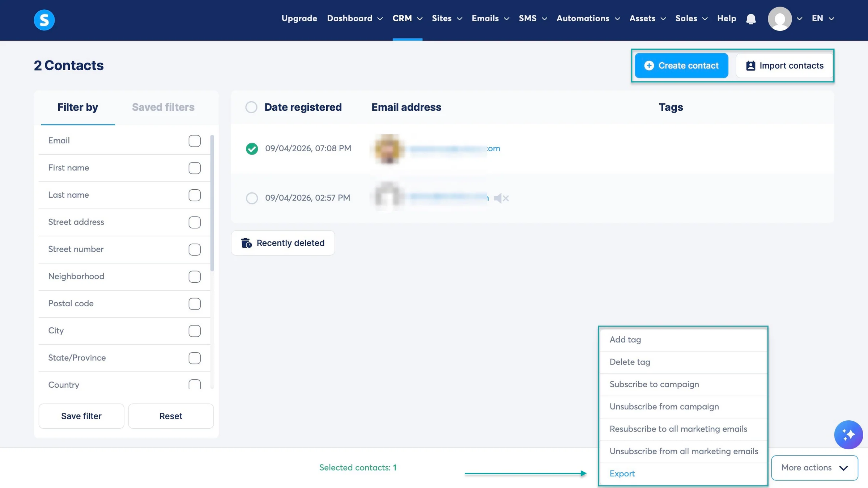Click the Email address column header
This screenshot has height=488, width=868.
(x=406, y=107)
